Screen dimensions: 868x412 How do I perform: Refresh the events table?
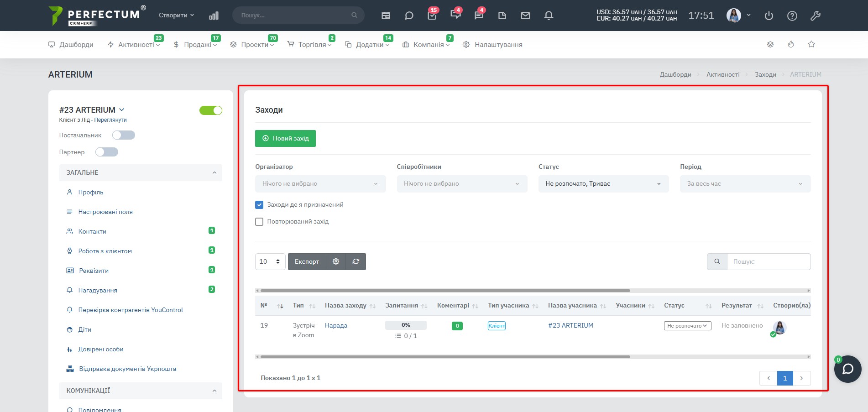[x=356, y=261]
